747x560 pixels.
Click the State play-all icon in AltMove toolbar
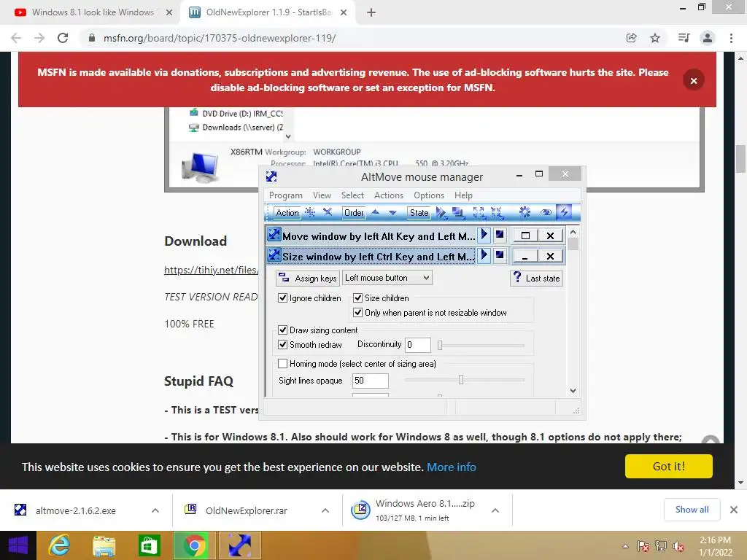(441, 212)
